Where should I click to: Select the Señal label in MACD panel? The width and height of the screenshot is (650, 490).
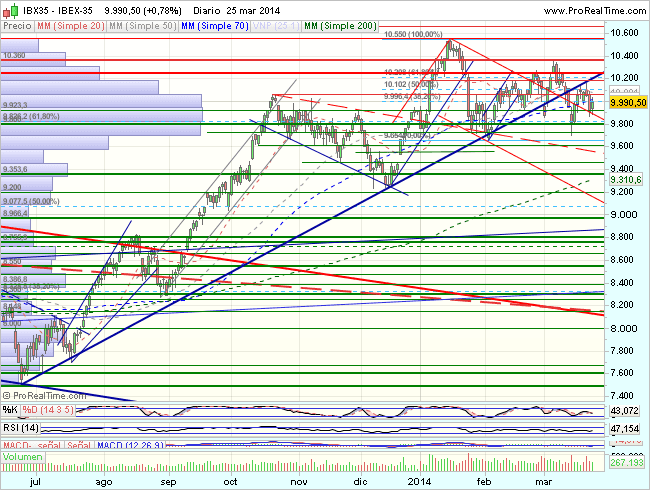(x=79, y=445)
